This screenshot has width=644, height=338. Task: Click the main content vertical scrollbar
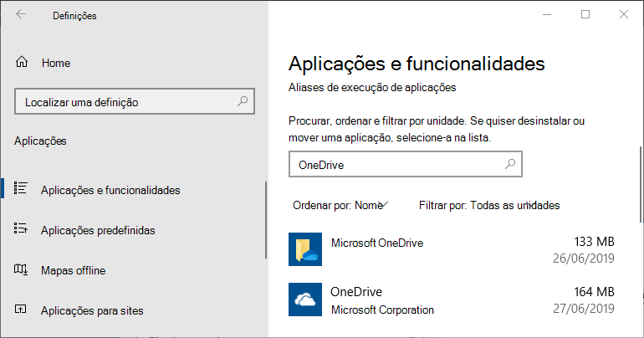coord(641,184)
